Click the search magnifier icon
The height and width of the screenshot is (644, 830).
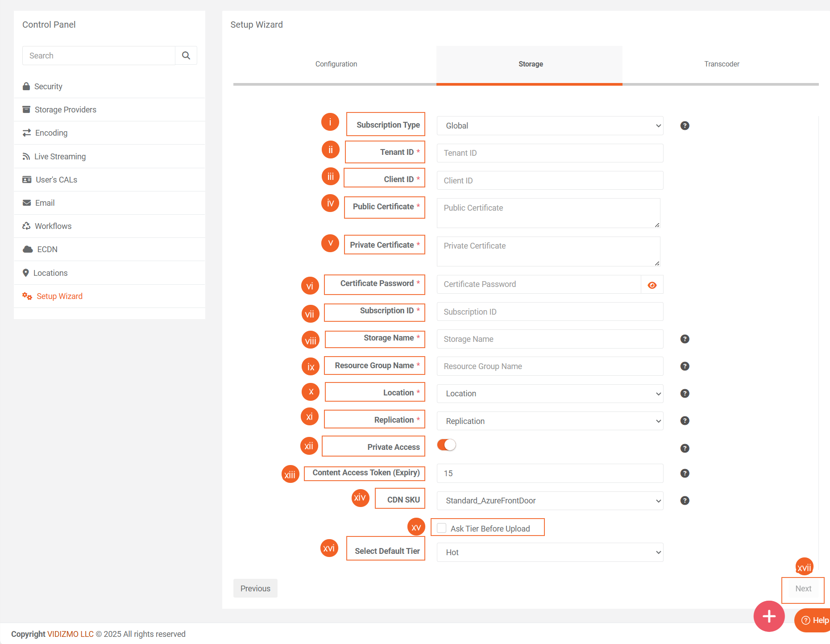186,55
